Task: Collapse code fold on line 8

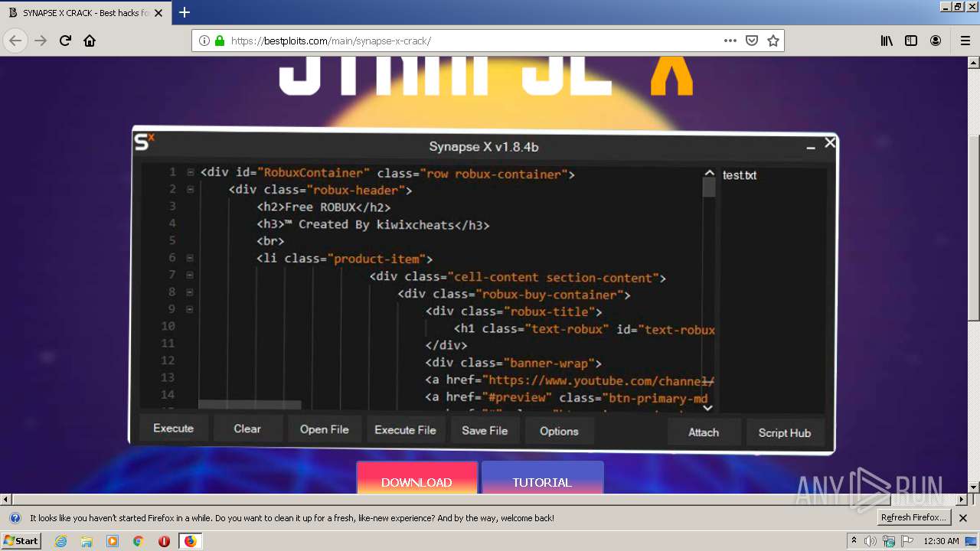Action: pyautogui.click(x=191, y=292)
